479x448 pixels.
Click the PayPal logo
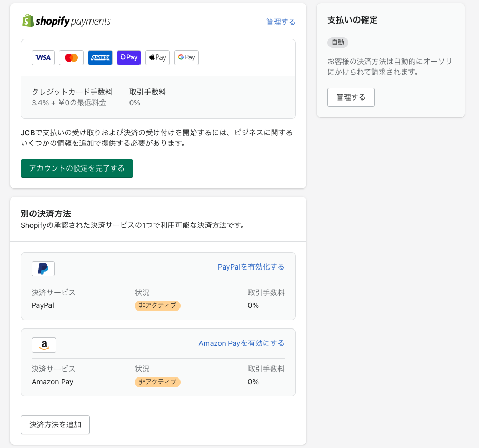coord(43,268)
